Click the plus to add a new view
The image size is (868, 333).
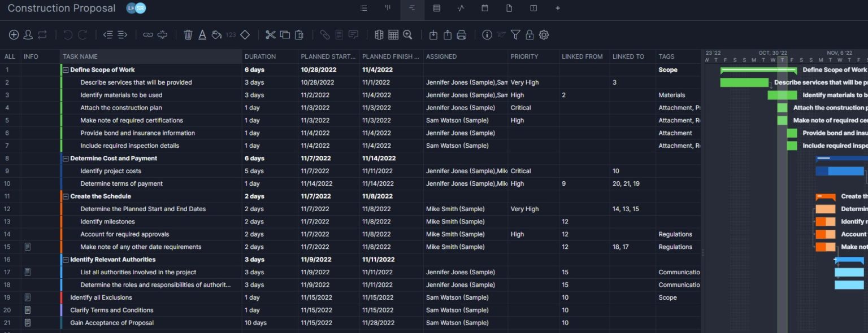pos(558,8)
